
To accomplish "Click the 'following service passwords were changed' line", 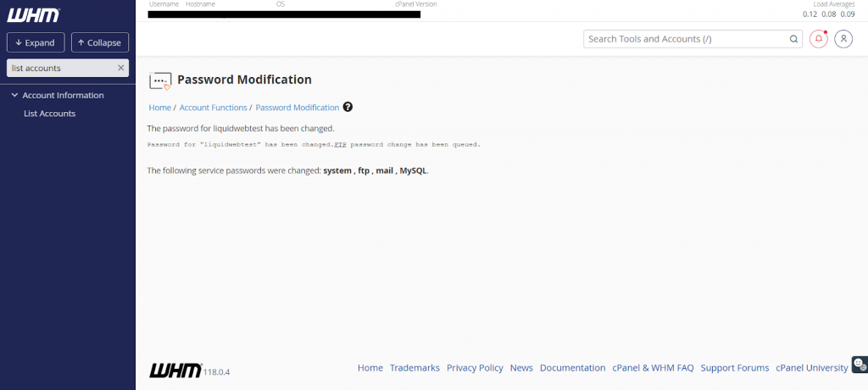I will [288, 170].
